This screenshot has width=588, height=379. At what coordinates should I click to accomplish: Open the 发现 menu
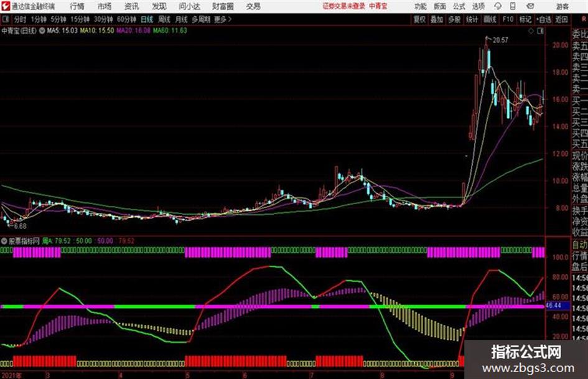tap(159, 6)
